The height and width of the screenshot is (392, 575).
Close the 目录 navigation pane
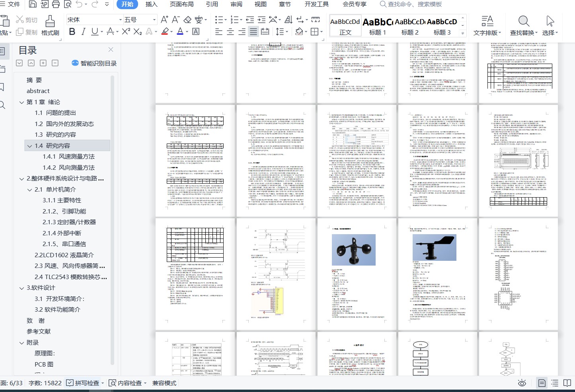point(111,50)
